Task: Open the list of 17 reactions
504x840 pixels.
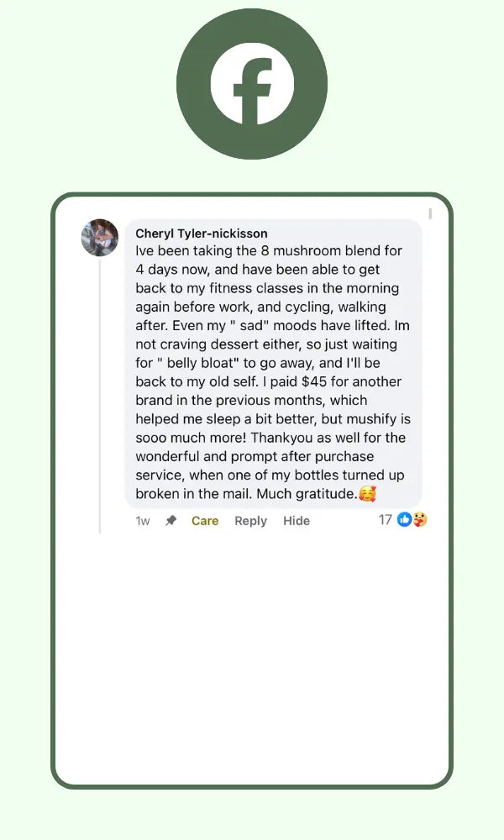Action: pyautogui.click(x=386, y=520)
